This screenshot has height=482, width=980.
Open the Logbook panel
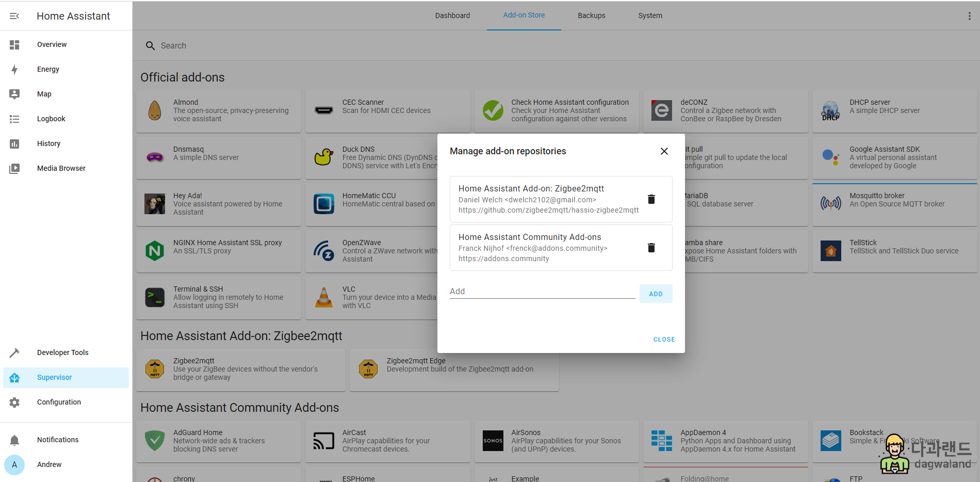[66, 119]
